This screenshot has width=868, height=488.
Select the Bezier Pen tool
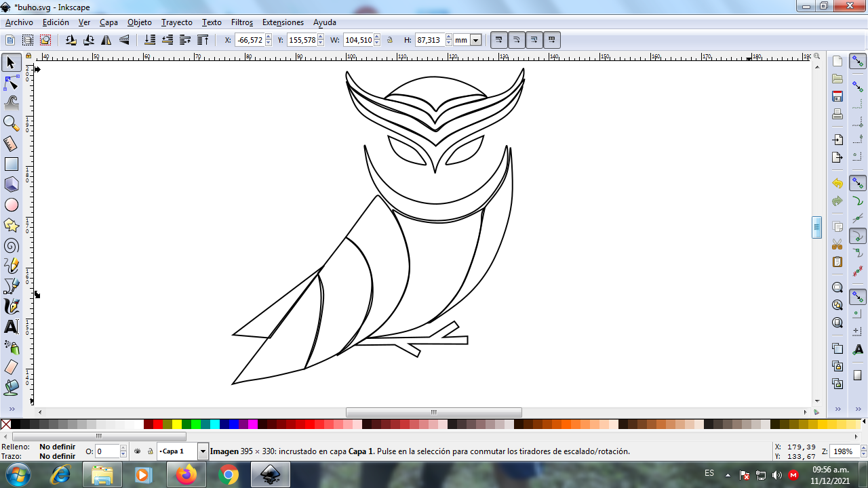pyautogui.click(x=11, y=286)
